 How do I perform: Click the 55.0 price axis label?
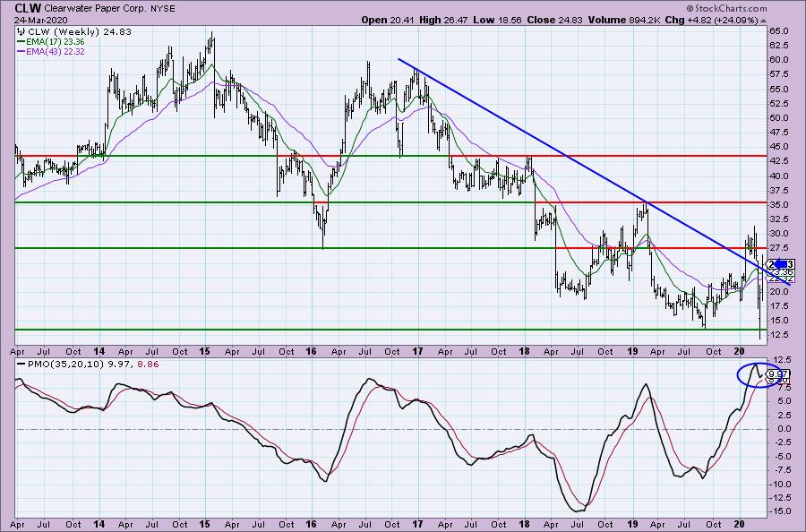(x=779, y=89)
